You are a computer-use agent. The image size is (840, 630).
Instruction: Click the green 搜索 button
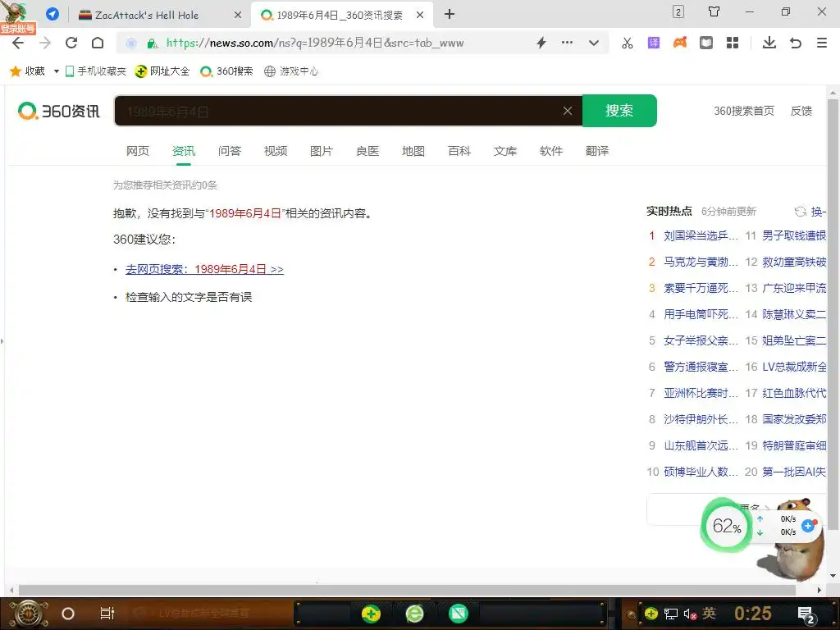[x=619, y=111]
